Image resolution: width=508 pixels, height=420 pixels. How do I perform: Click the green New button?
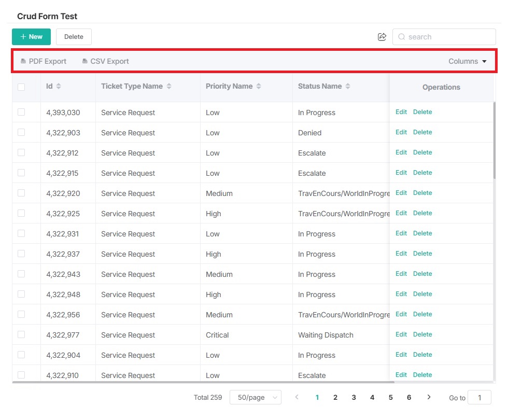(x=31, y=37)
